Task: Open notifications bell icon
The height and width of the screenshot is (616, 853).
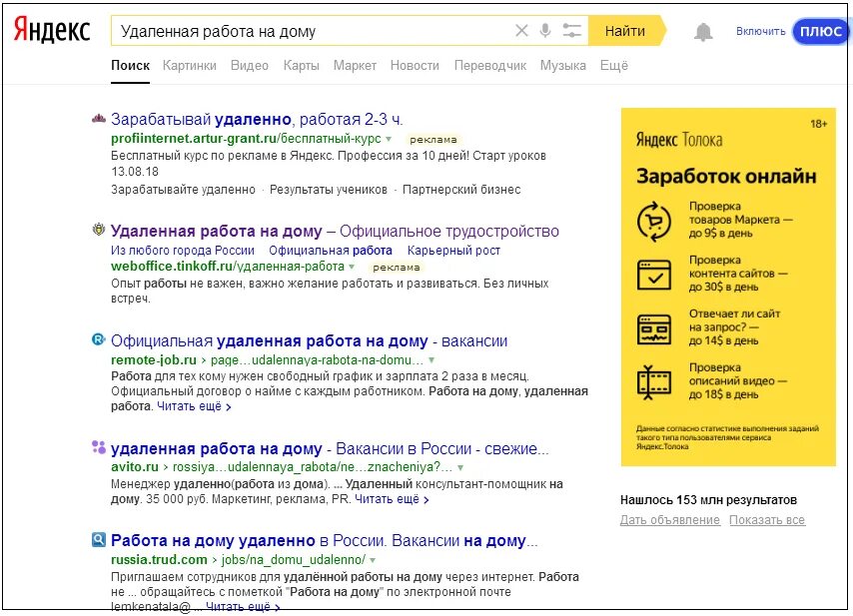Action: point(703,32)
